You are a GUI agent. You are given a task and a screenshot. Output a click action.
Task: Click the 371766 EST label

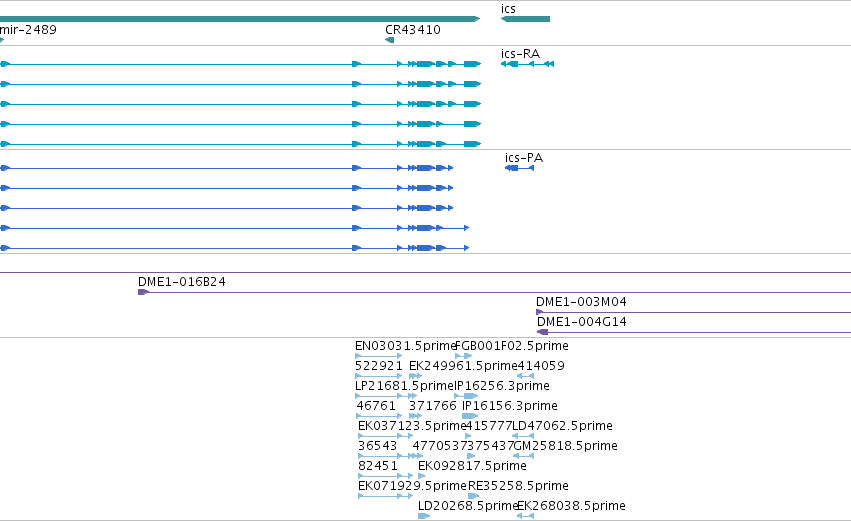433,406
